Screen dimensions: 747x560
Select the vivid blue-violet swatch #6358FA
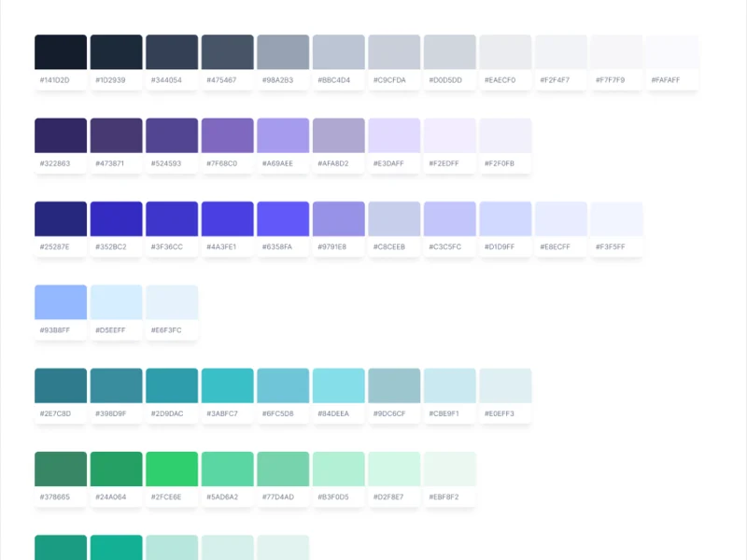point(283,218)
